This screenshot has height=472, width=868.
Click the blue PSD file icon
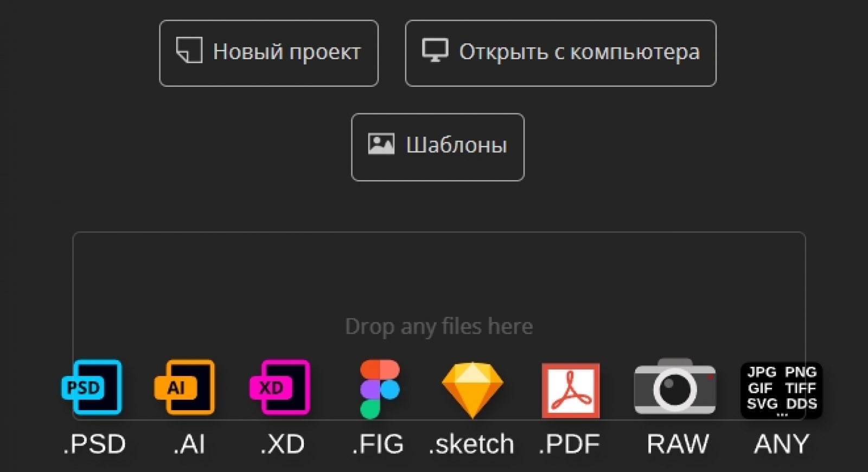[92, 387]
